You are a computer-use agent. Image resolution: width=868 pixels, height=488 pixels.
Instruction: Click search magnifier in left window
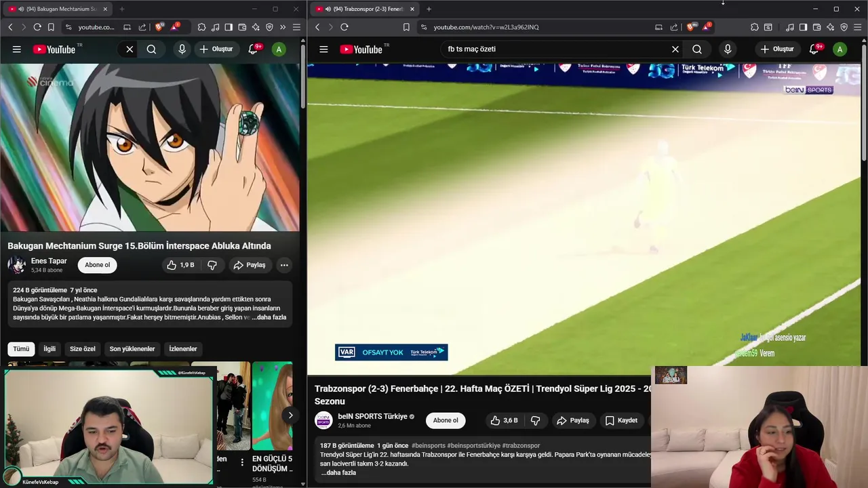pos(151,49)
